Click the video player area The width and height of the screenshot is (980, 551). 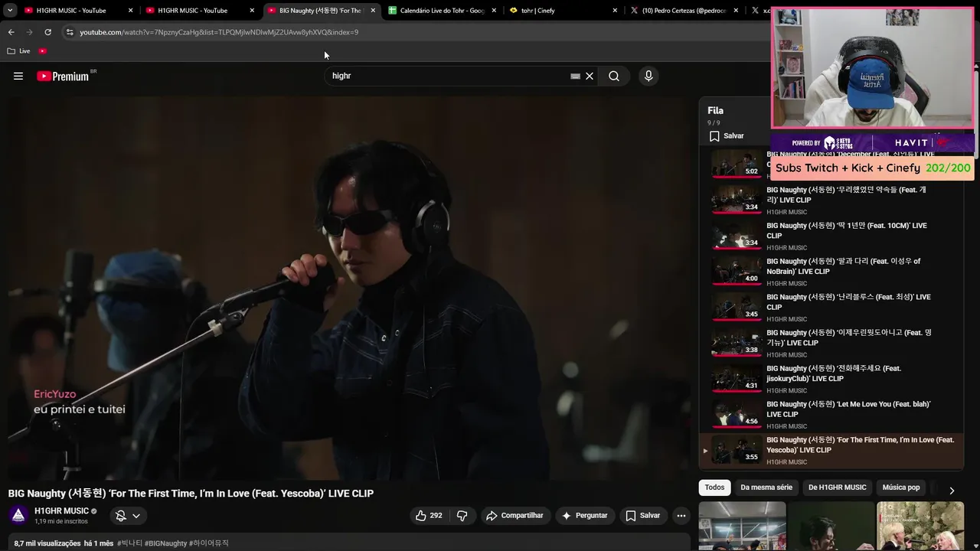[349, 288]
